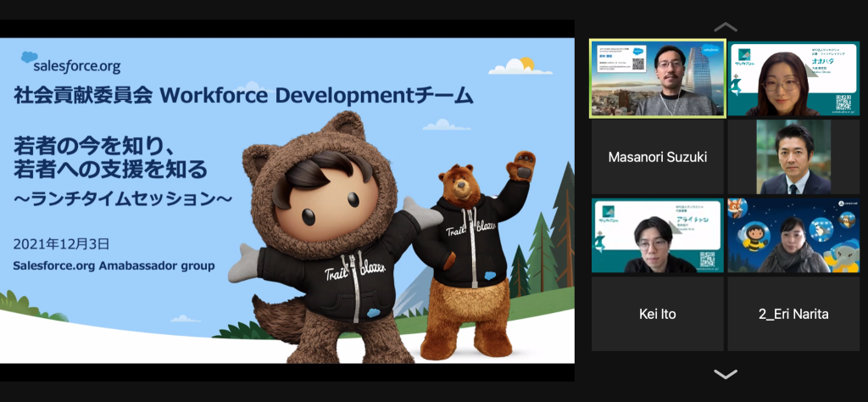The image size is (868, 402).
Task: Show more participants with down chevron
Action: [x=726, y=374]
